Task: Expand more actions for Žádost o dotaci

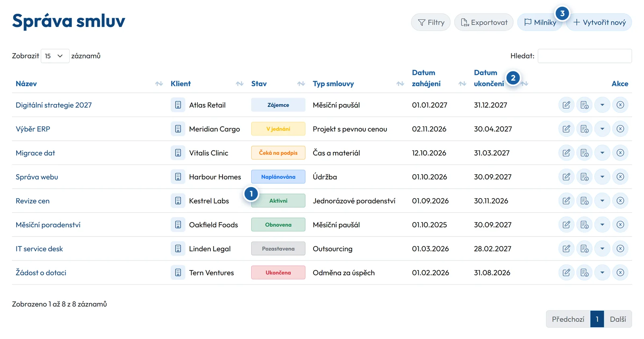Action: pos(602,272)
